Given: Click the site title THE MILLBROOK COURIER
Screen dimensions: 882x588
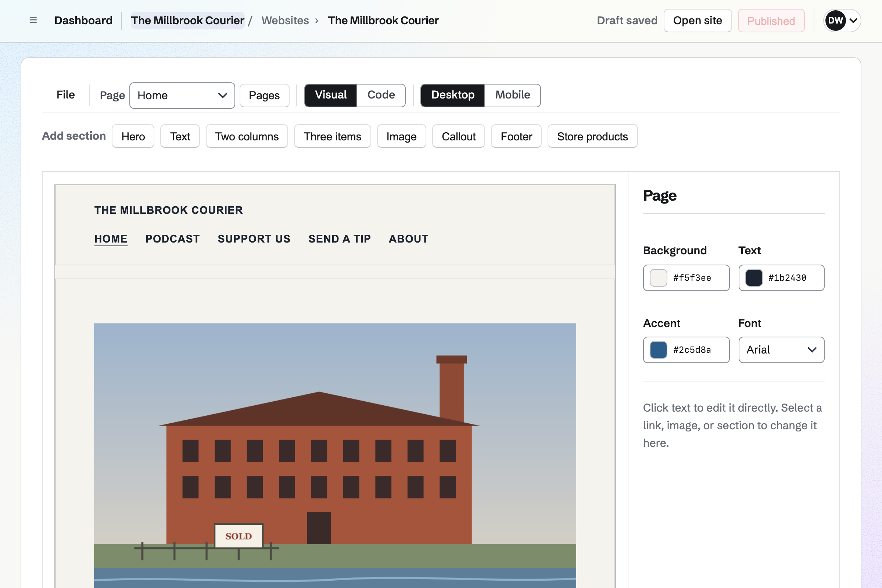Looking at the screenshot, I should (168, 210).
